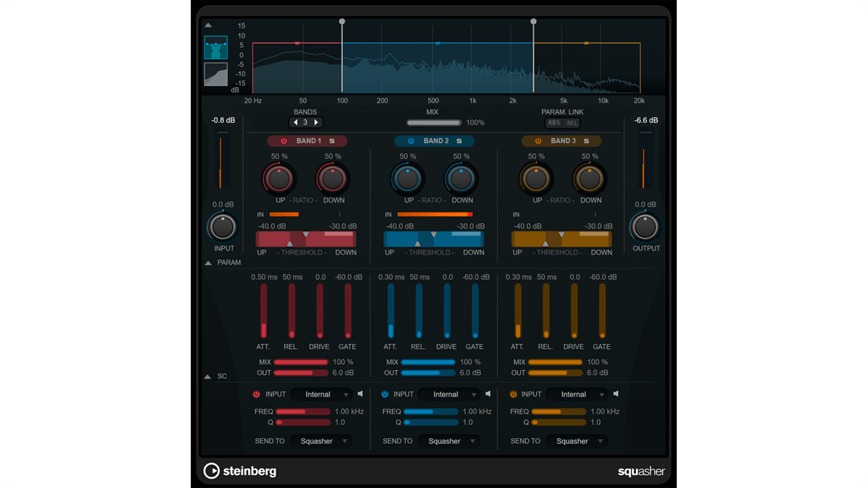868x488 pixels.
Task: Click Band 1 side-chain Q slider
Action: [303, 422]
